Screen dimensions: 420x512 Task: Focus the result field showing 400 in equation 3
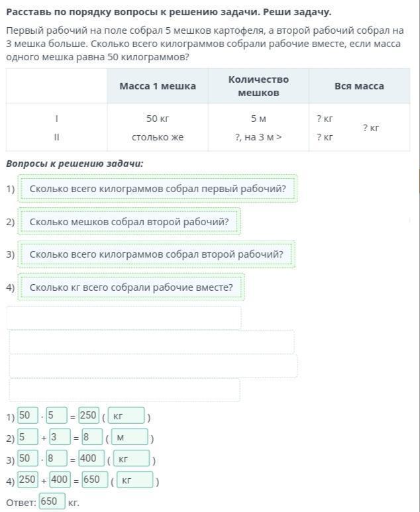pos(92,458)
